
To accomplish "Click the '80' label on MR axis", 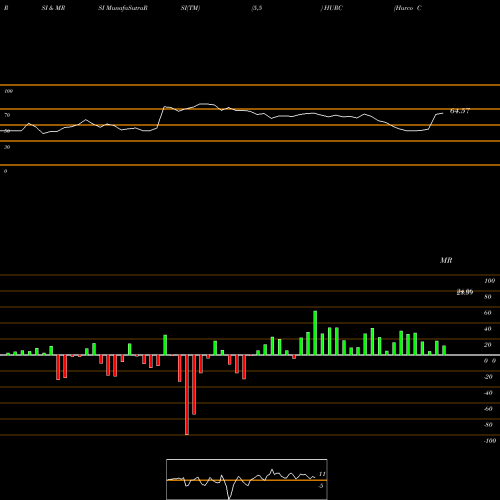I will tap(488, 297).
